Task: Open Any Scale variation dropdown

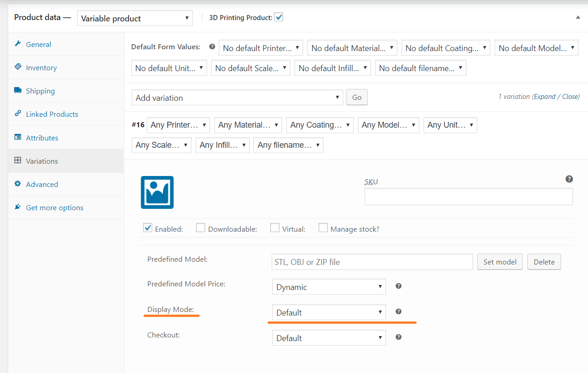Action: click(x=161, y=145)
